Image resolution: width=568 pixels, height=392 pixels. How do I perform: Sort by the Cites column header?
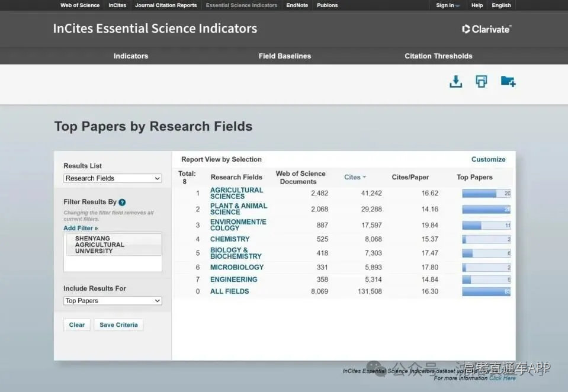(355, 177)
